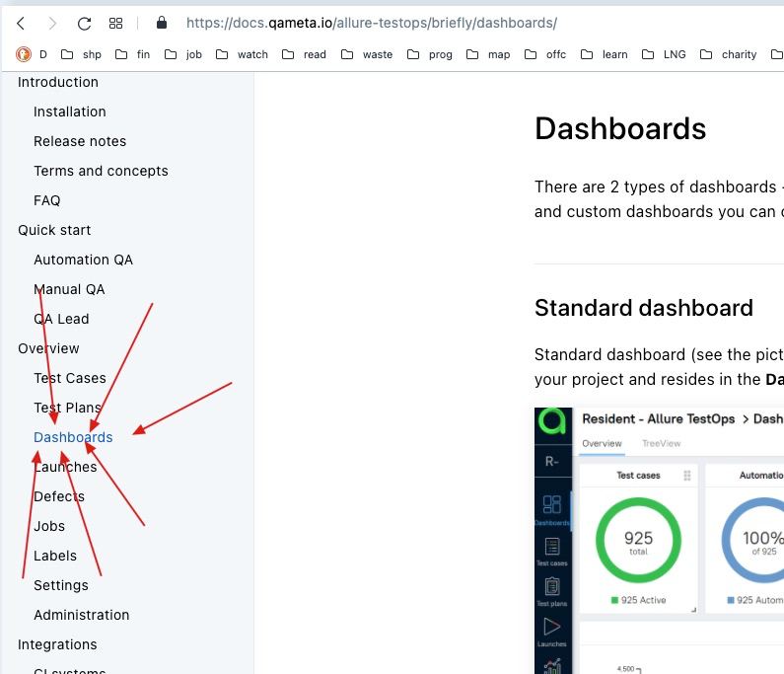Open the Jobs page
Screen dimensions: 784x674
click(x=49, y=526)
